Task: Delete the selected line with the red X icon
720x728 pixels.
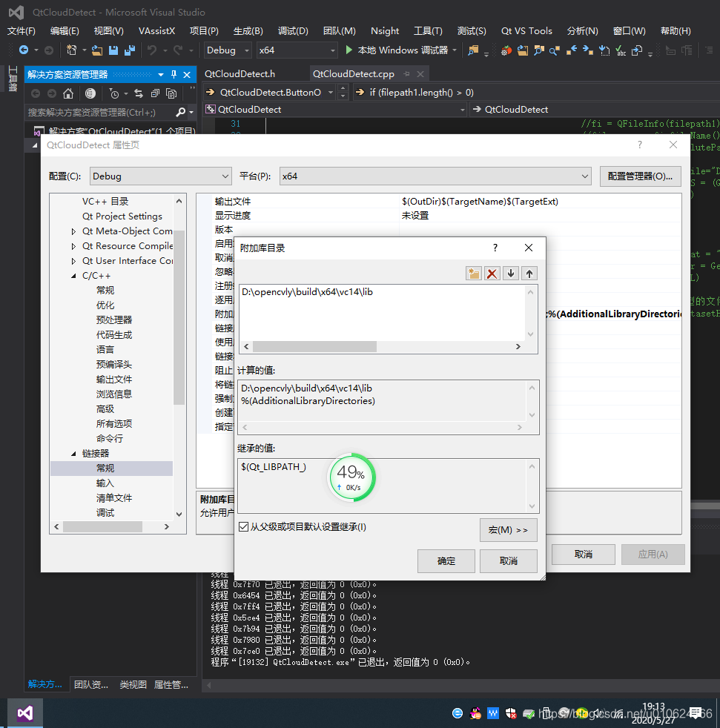Action: pyautogui.click(x=492, y=273)
